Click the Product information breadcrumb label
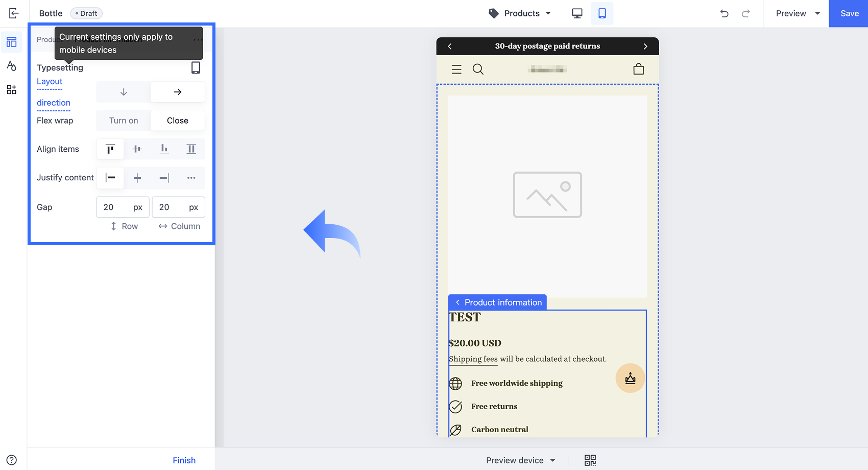The image size is (868, 470). point(503,302)
